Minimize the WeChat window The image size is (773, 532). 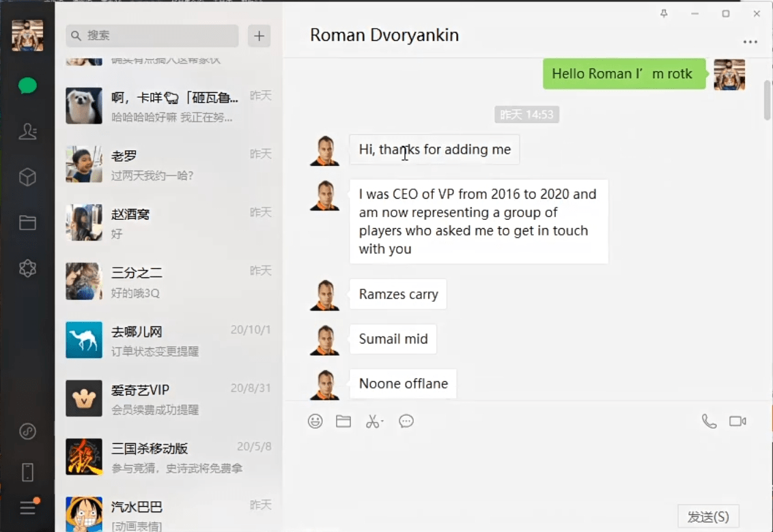[x=694, y=14]
